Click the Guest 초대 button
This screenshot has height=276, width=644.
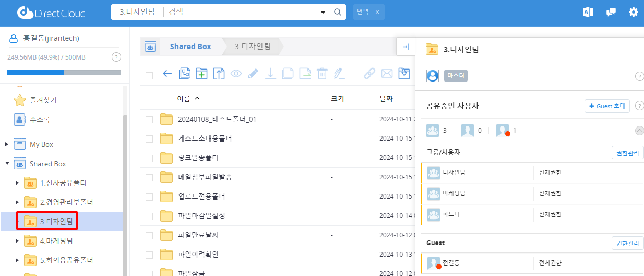(607, 106)
